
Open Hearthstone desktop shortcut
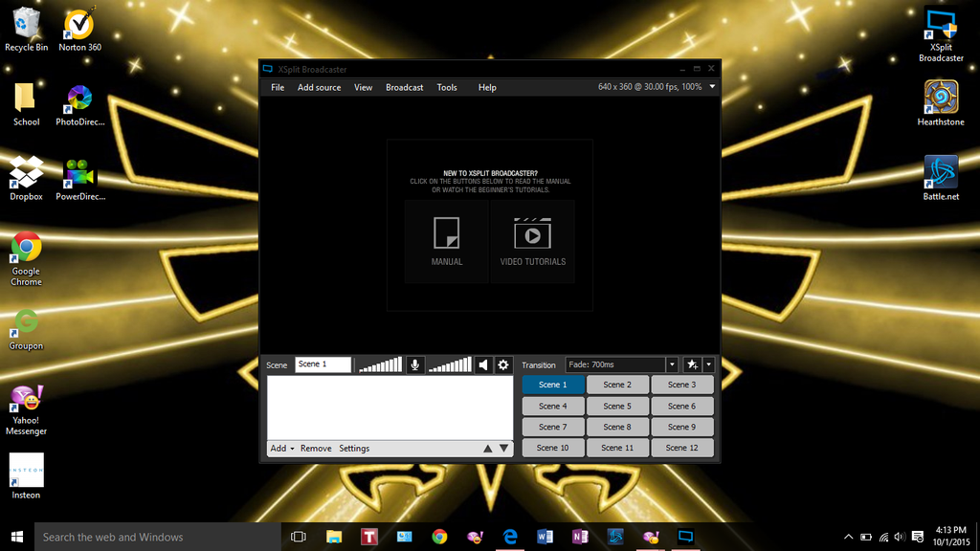click(941, 102)
